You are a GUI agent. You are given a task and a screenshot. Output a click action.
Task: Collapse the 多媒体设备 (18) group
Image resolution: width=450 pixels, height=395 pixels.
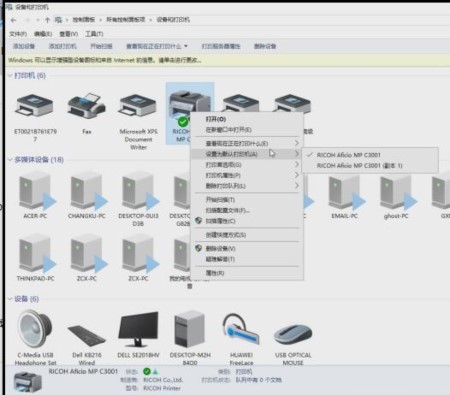coord(10,160)
